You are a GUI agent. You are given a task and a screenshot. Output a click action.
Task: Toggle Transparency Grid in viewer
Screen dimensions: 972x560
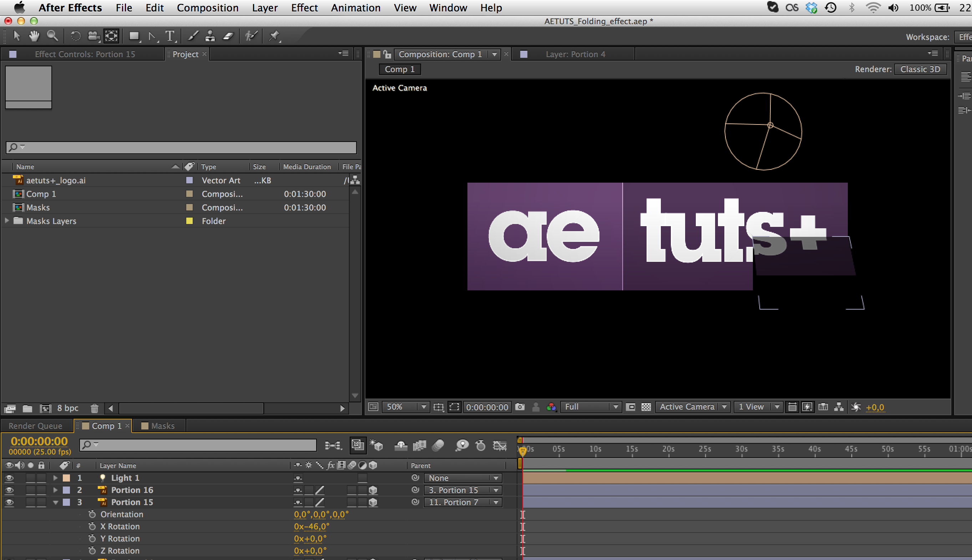646,407
